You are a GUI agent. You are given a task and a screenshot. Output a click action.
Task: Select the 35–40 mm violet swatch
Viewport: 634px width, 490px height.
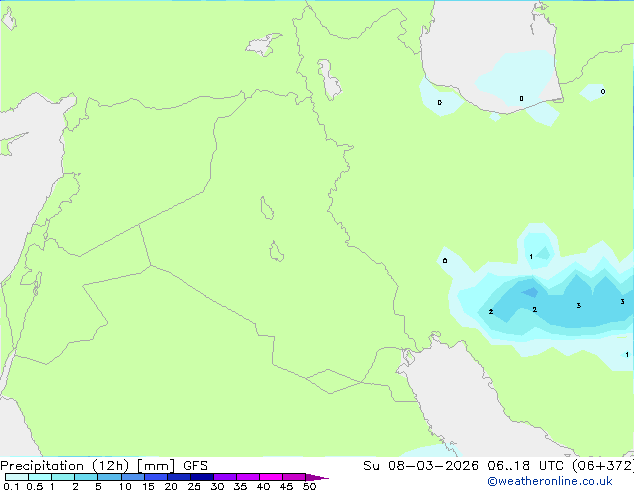(248, 477)
